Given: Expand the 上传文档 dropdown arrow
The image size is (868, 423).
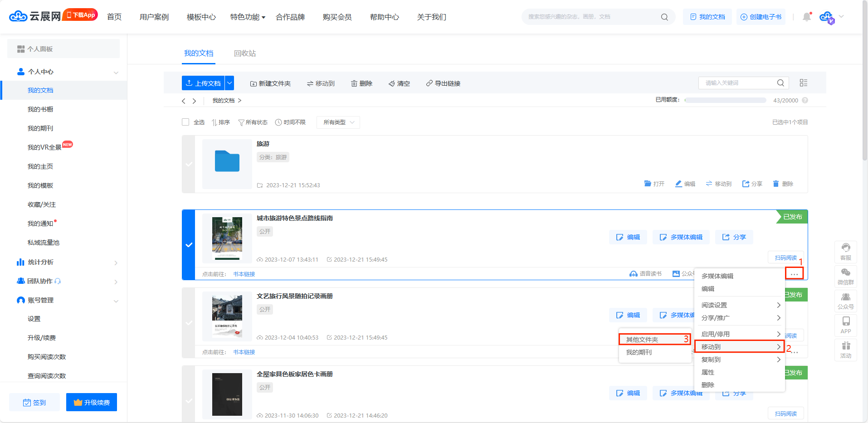Looking at the screenshot, I should coord(229,83).
